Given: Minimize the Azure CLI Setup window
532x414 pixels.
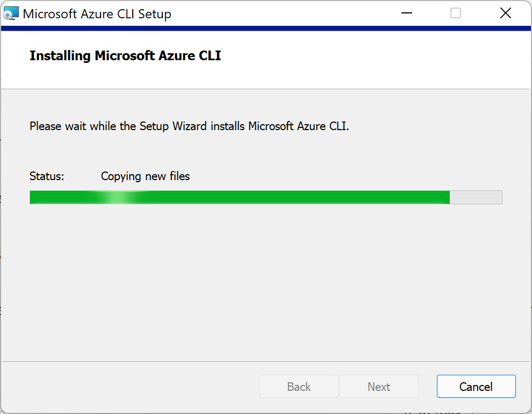Looking at the screenshot, I should click(x=406, y=13).
